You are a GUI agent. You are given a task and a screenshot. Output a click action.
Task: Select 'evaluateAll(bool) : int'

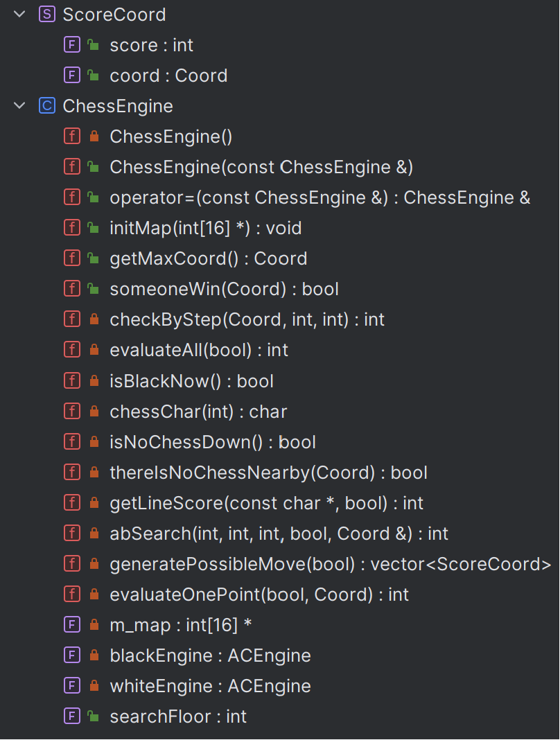(x=199, y=350)
